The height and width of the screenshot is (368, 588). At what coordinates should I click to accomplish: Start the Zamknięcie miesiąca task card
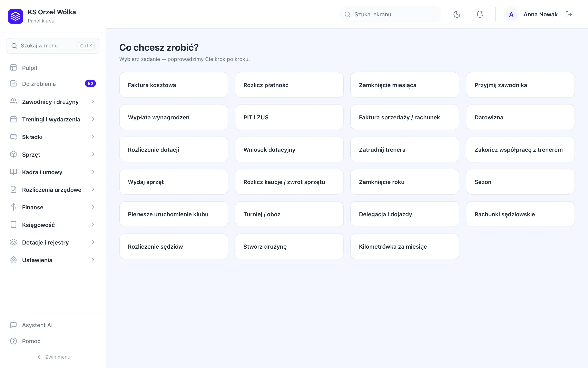[x=404, y=85]
